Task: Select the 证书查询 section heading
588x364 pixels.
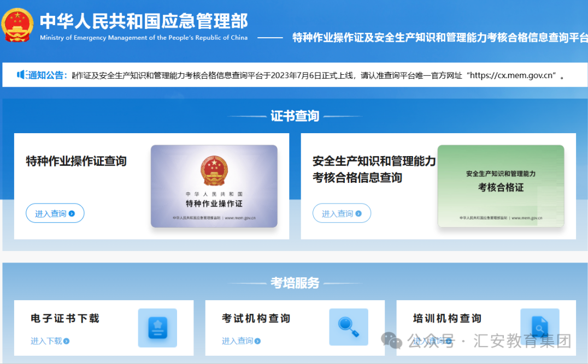Action: [x=295, y=116]
